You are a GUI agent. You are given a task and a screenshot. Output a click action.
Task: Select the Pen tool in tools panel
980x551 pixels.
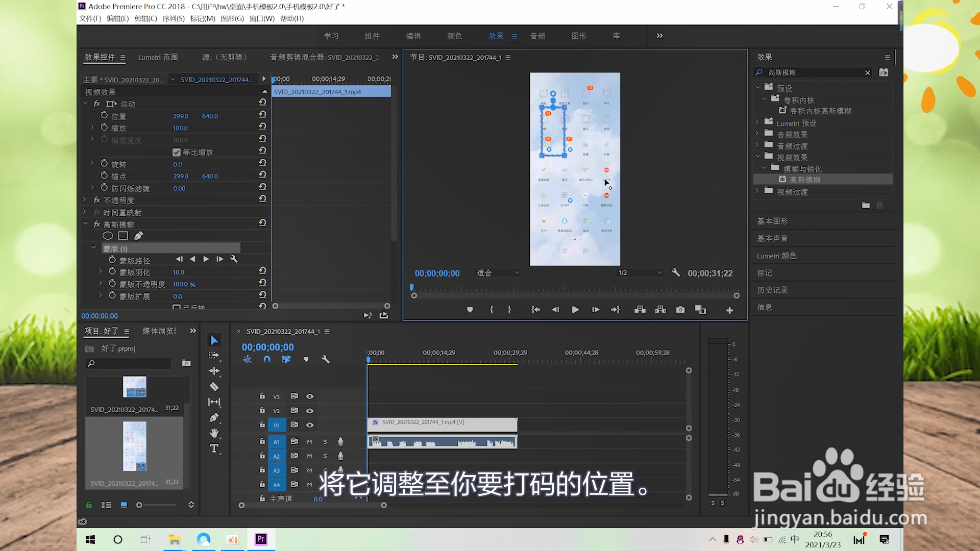[x=214, y=418]
